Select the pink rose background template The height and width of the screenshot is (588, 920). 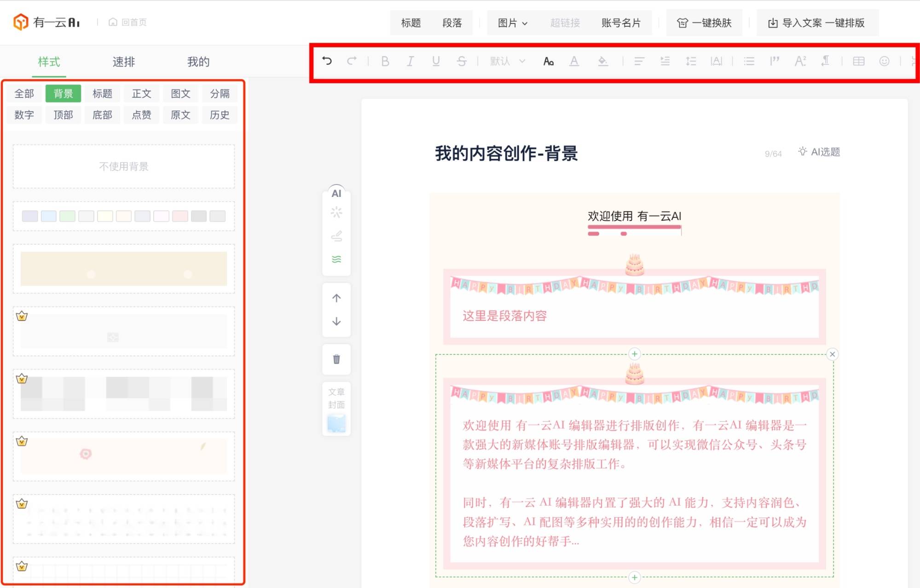tap(124, 456)
